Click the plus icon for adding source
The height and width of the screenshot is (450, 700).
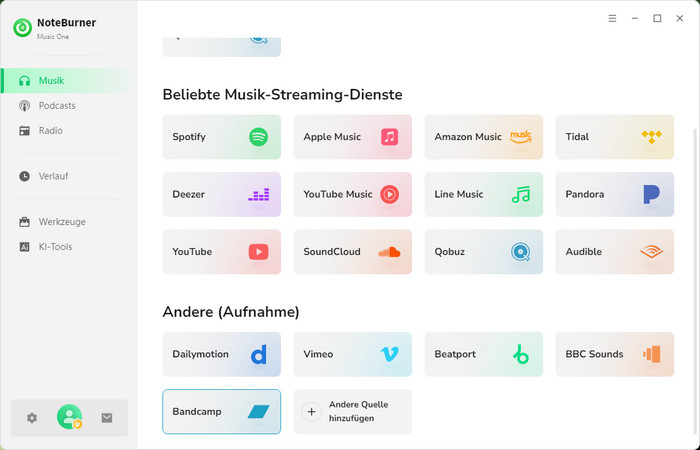pyautogui.click(x=312, y=412)
